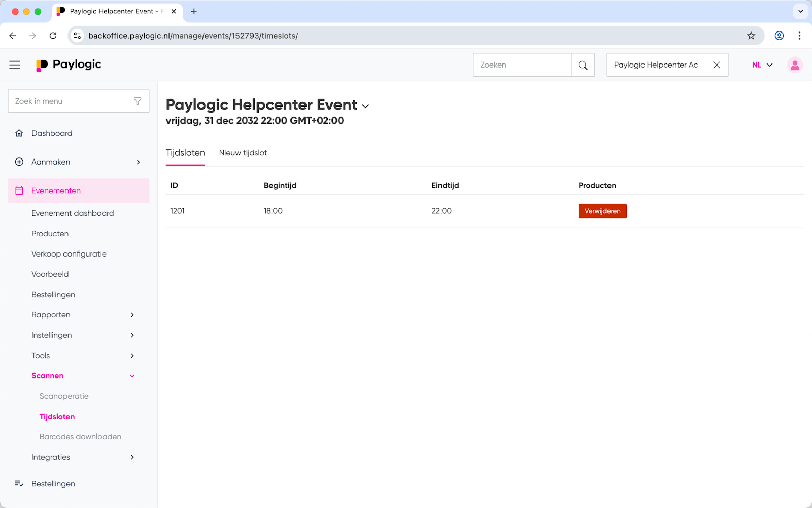Viewport: 812px width, 508px height.
Task: Delete timeslot 1201 with Verwijderen
Action: (602, 211)
